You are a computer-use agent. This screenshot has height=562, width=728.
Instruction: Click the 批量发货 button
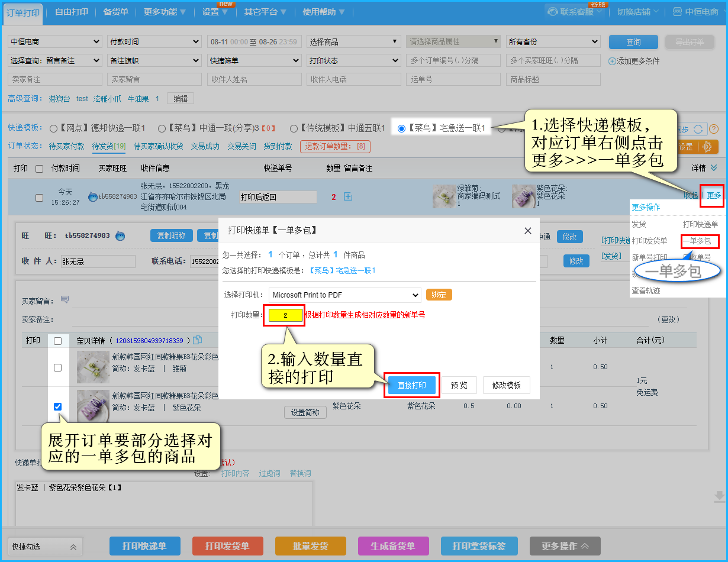click(x=311, y=546)
